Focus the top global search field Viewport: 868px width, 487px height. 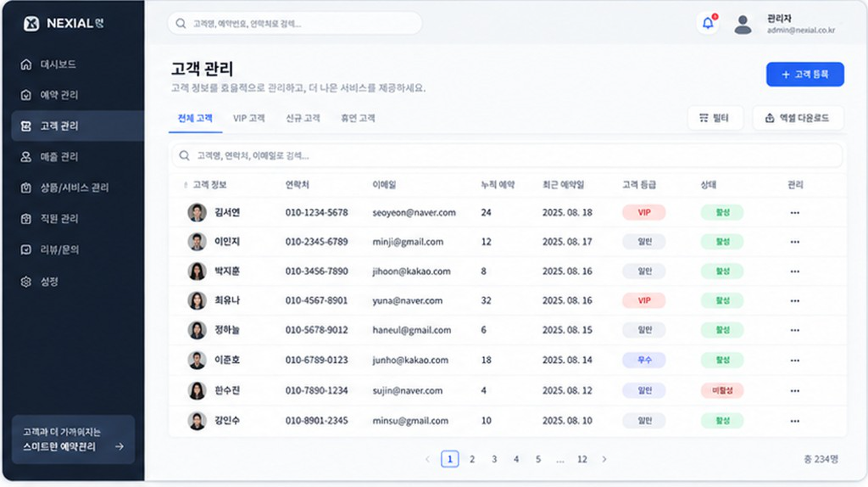click(x=295, y=23)
